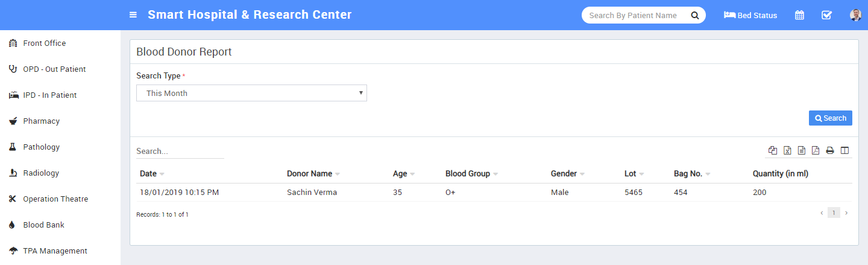Click the Search By Patient Name field
Screen dimensions: 868x265
click(633, 15)
